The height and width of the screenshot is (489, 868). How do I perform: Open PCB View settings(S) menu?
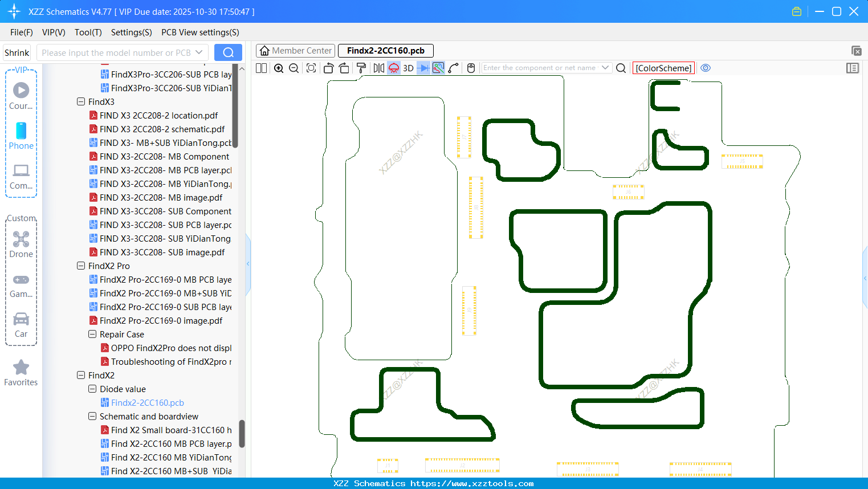click(x=200, y=32)
